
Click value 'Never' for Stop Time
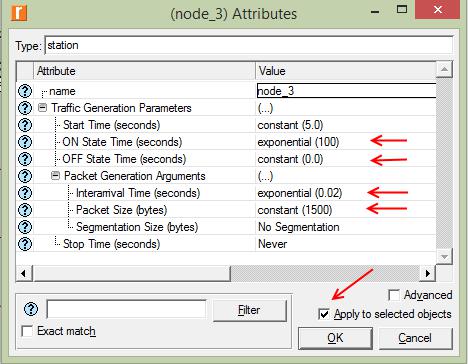(272, 244)
